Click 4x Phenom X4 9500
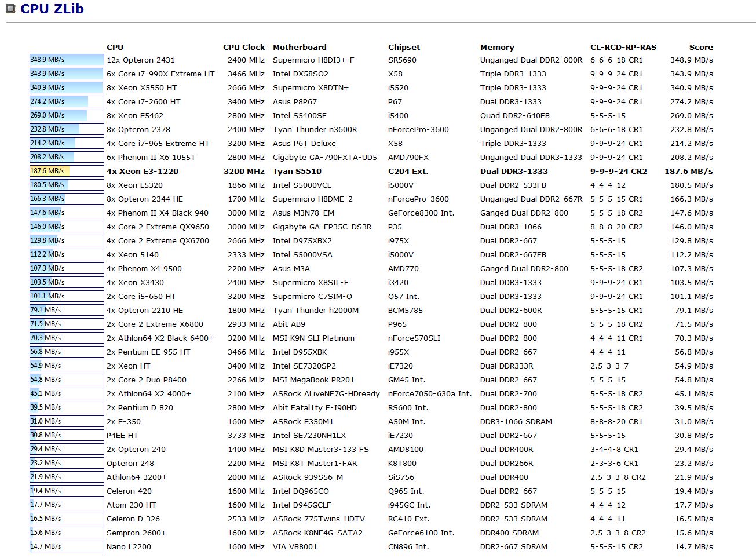Screen dimensions: 756x558 (144, 268)
